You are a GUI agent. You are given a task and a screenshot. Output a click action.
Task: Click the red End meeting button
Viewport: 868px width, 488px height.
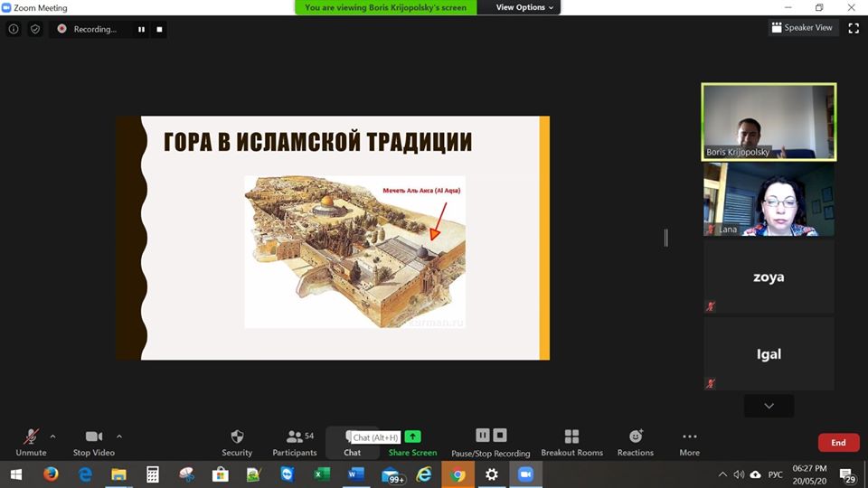point(838,443)
